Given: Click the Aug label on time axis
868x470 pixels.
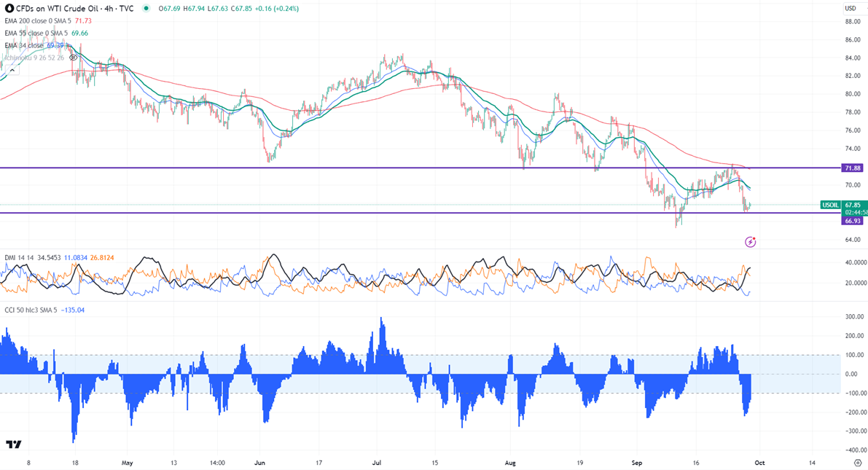Looking at the screenshot, I should click(510, 463).
